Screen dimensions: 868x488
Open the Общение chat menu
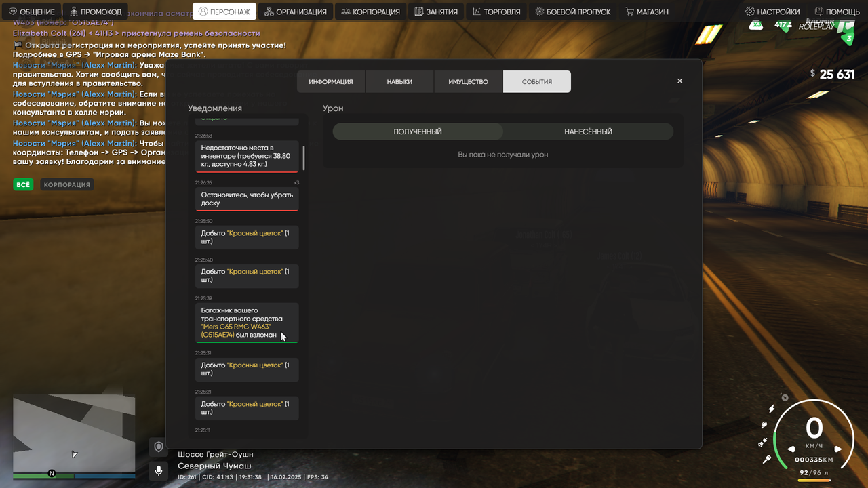(32, 12)
